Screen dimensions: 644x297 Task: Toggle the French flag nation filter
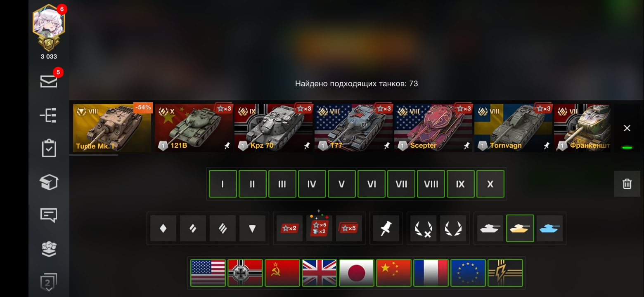(431, 273)
